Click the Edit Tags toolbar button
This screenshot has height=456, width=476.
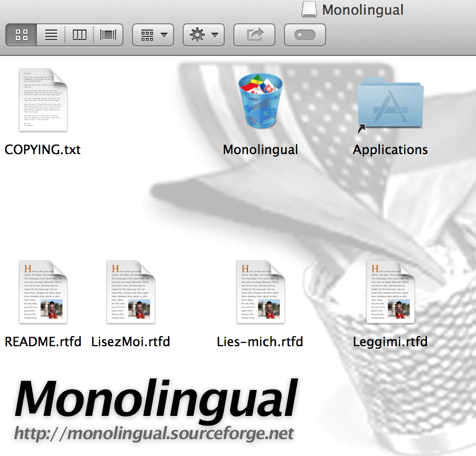tap(305, 35)
